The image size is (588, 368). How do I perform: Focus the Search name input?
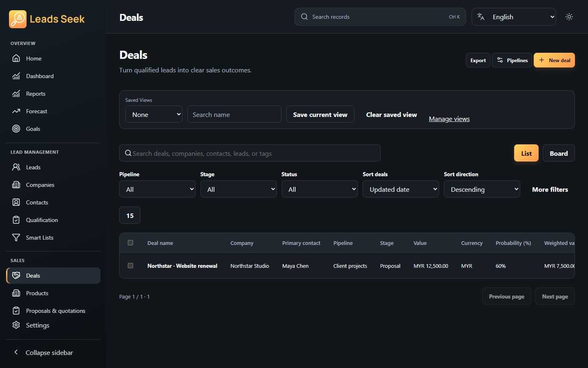coord(234,114)
